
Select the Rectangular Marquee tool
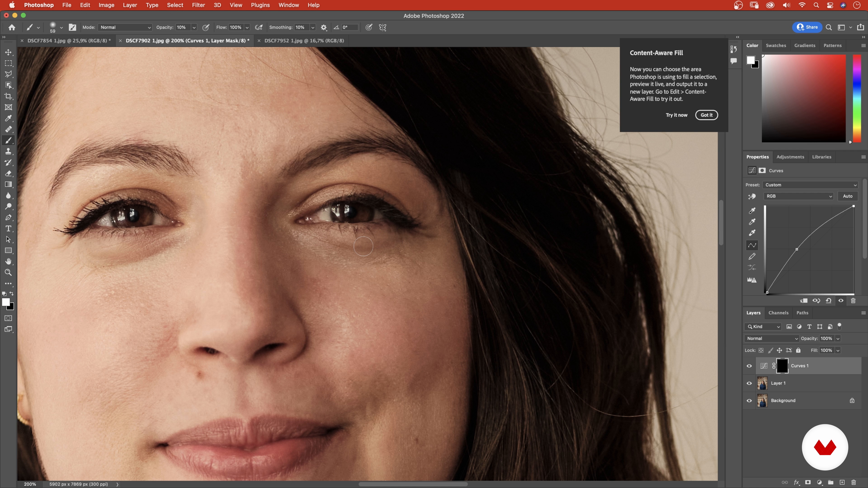[8, 63]
